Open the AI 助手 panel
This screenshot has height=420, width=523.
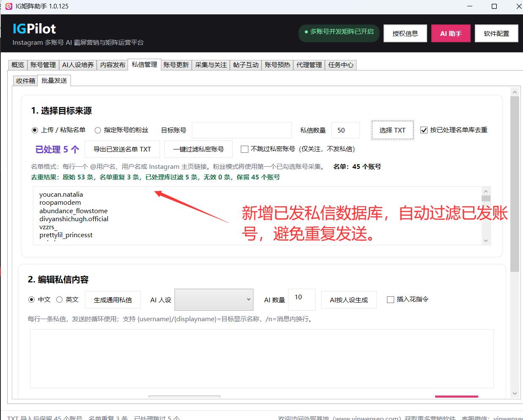[x=451, y=33]
